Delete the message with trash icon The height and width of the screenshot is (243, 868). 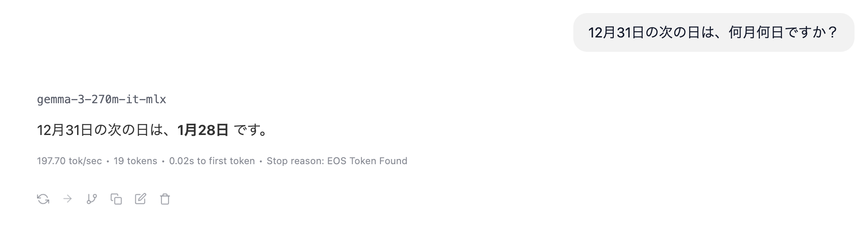(x=165, y=199)
